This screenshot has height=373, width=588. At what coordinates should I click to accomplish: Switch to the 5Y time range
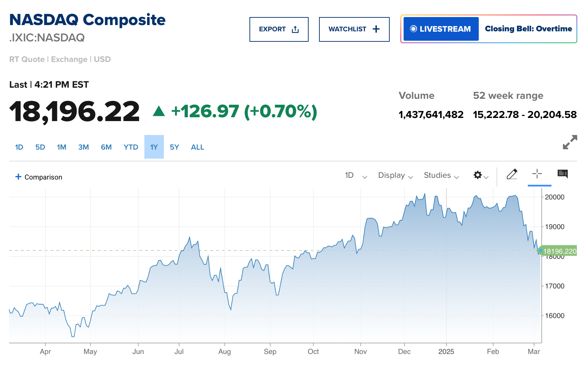pyautogui.click(x=174, y=147)
